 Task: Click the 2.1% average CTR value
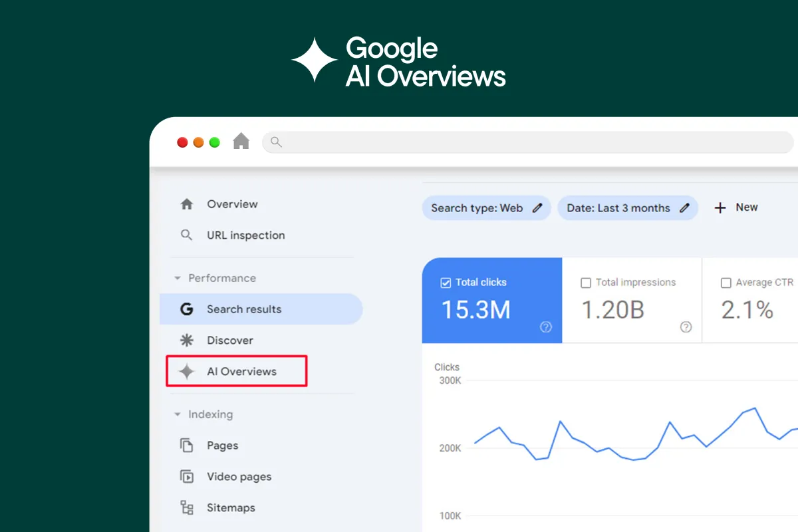747,310
